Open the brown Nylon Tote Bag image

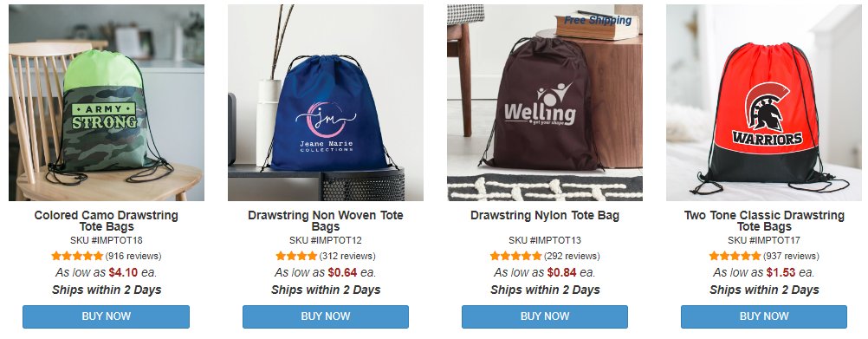[x=545, y=102]
